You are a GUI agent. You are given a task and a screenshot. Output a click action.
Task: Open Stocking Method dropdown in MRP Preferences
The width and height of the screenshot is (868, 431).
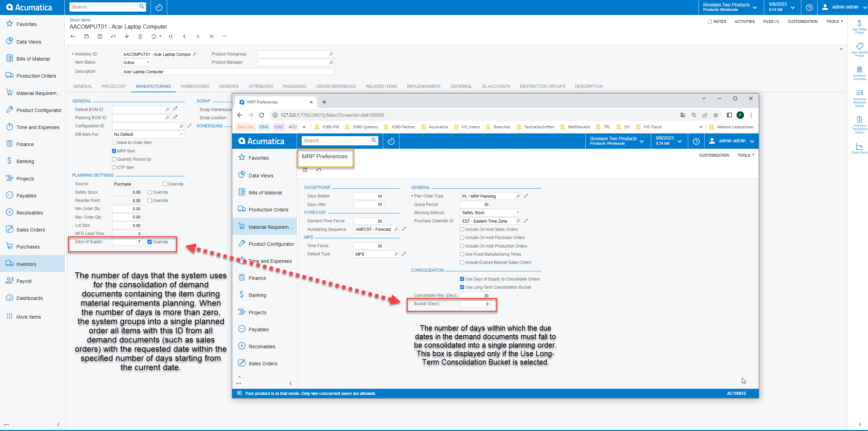point(490,212)
